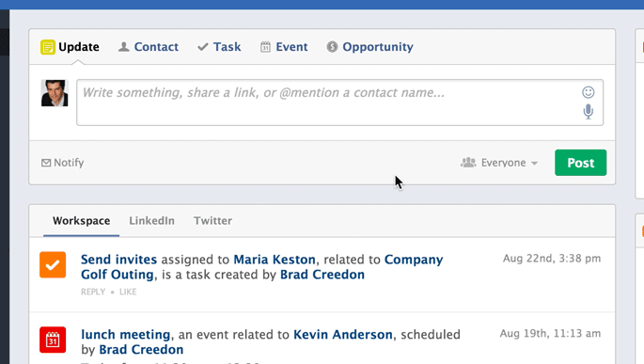
Task: Open the emoji smiley picker
Action: tap(589, 92)
